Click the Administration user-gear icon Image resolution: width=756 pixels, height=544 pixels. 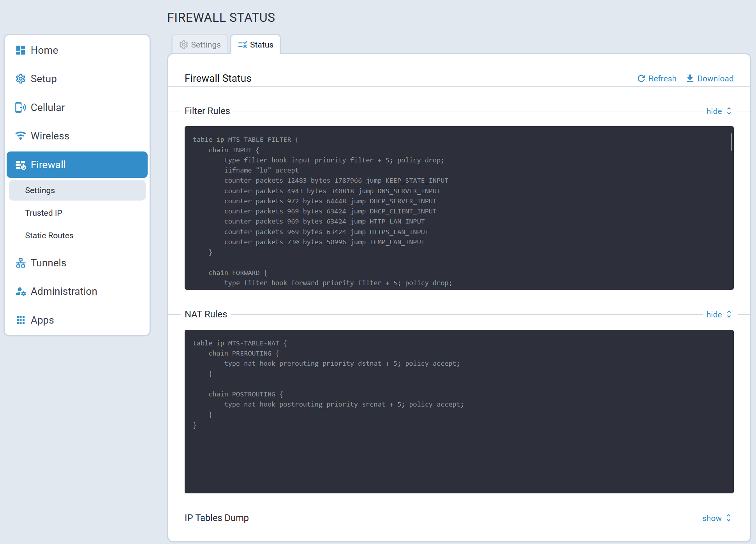tap(20, 291)
